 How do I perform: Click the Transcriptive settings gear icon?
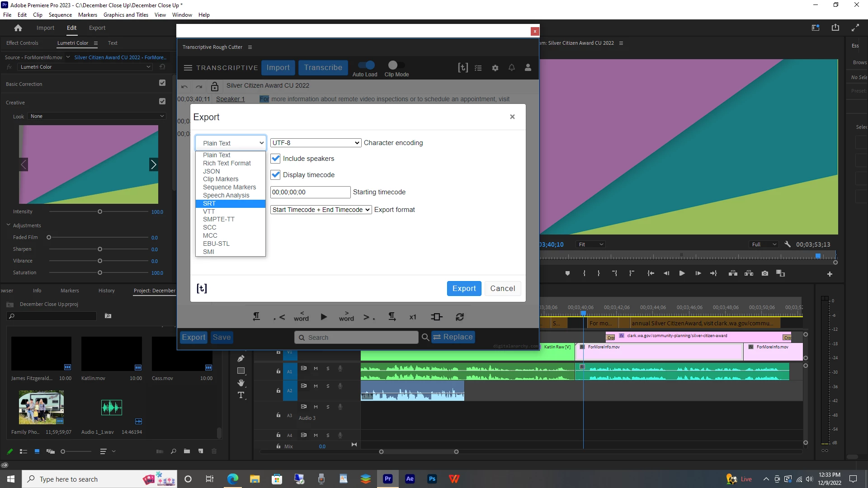coord(495,68)
